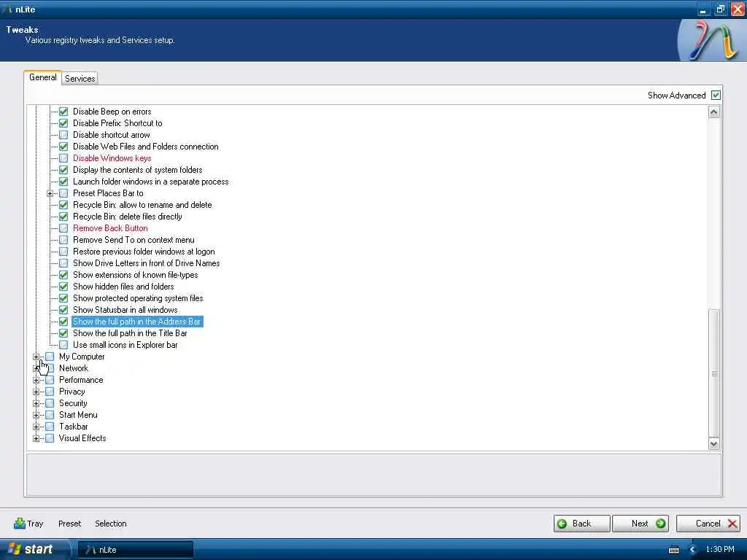
Task: Click the green Back arrow icon
Action: coord(562,524)
